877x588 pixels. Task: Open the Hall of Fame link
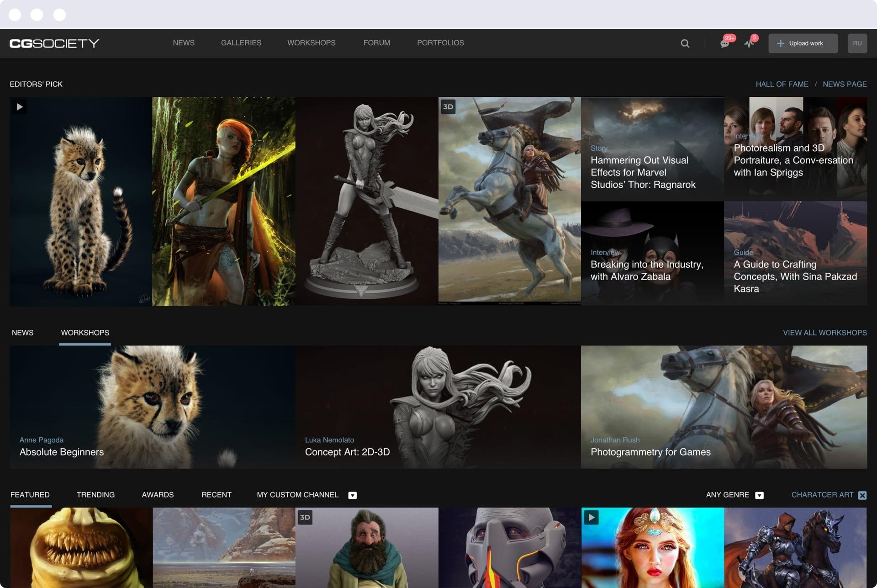click(782, 84)
